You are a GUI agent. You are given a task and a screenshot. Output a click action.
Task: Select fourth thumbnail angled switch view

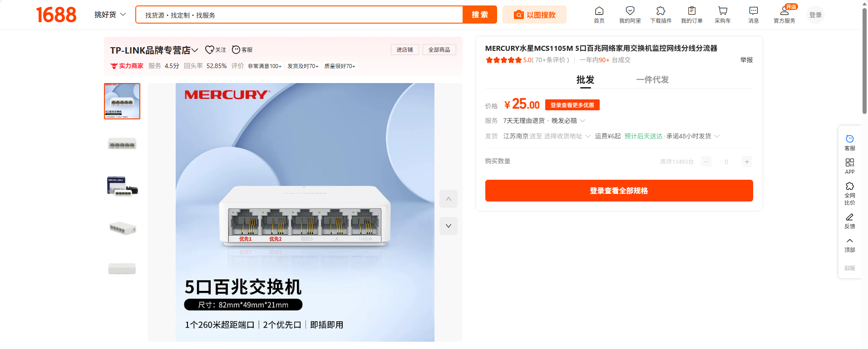point(122,228)
